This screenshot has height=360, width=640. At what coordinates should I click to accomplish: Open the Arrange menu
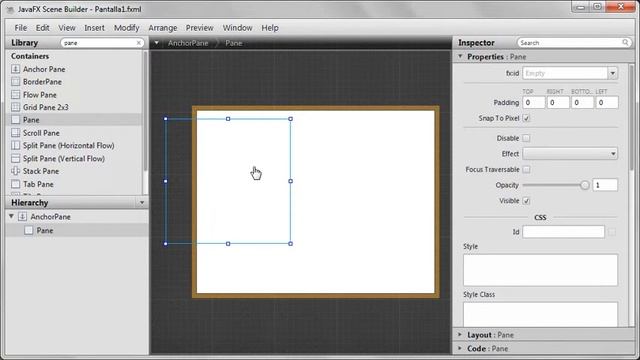(x=162, y=28)
